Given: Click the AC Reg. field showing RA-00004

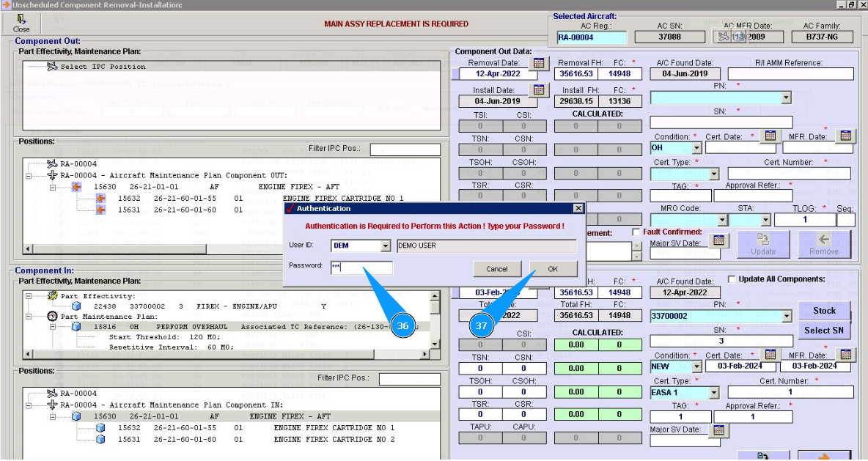Looking at the screenshot, I should coord(592,37).
